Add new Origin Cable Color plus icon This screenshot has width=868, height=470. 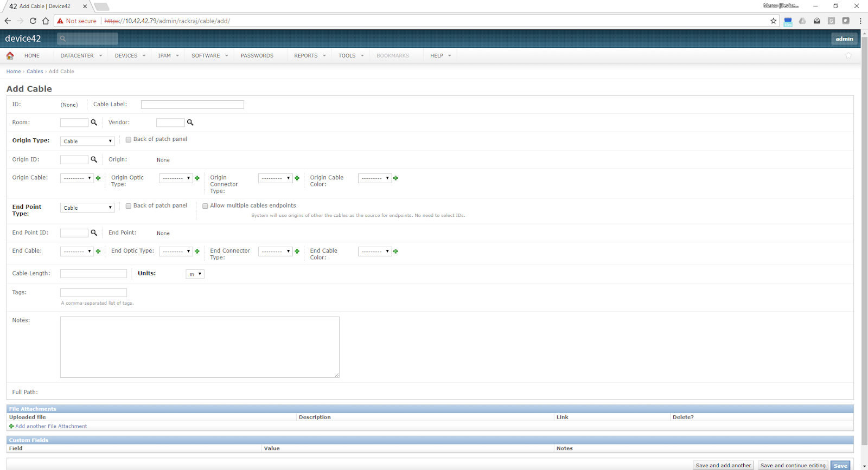(x=395, y=178)
